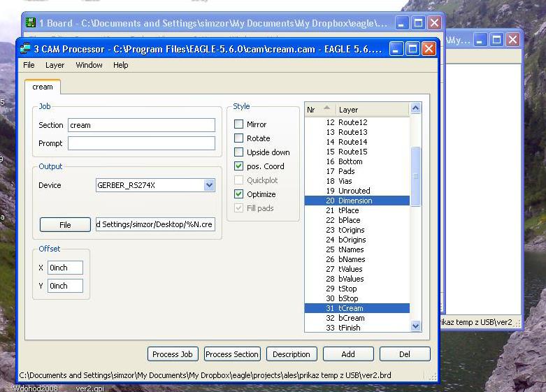The width and height of the screenshot is (546, 392).
Task: Minimize the CAM Processor window
Action: [396, 49]
